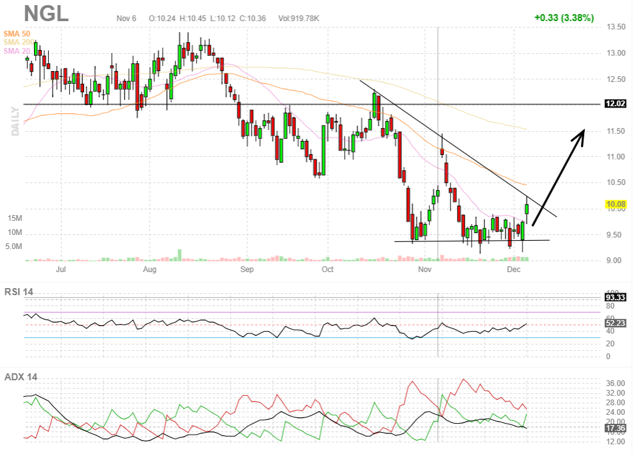
Task: Click the Nov month axis label
Action: point(424,269)
